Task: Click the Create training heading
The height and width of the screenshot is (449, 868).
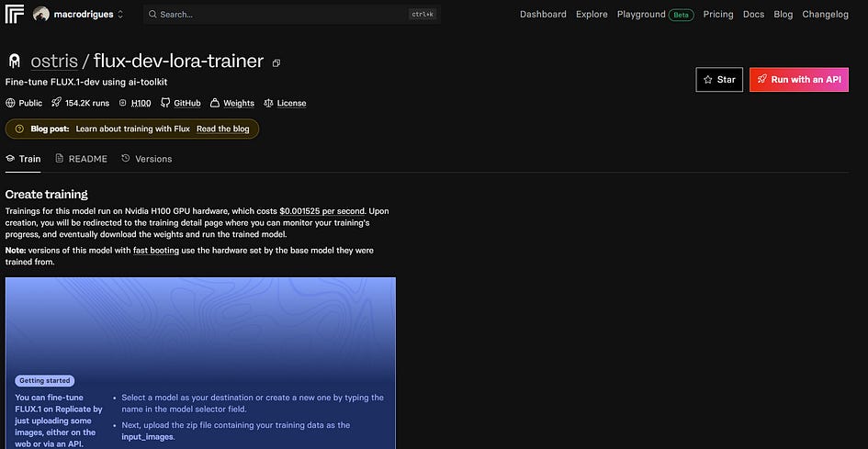Action: coord(47,195)
